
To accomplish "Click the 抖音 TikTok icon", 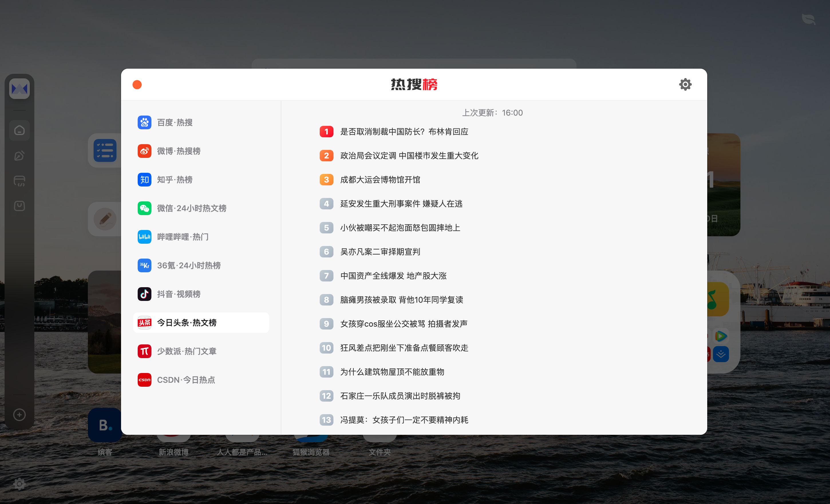I will pyautogui.click(x=144, y=294).
